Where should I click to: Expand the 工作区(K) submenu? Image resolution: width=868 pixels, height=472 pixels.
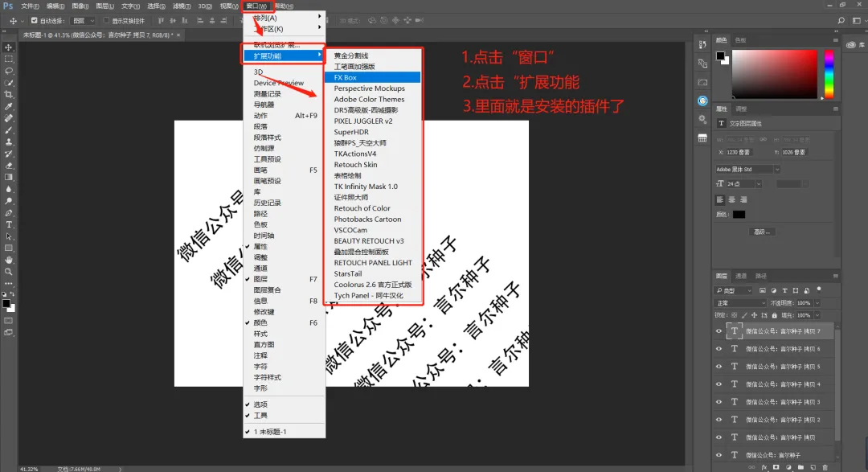pyautogui.click(x=284, y=29)
